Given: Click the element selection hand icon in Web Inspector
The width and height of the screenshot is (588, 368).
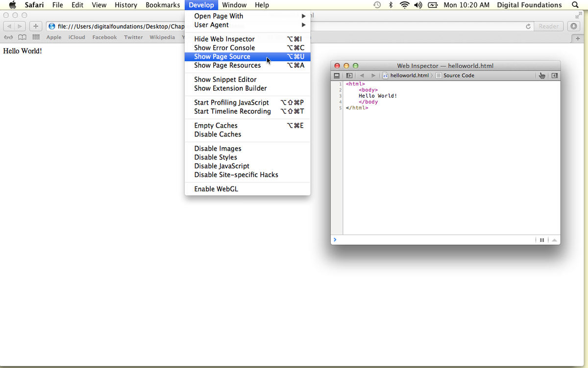Looking at the screenshot, I should (541, 76).
